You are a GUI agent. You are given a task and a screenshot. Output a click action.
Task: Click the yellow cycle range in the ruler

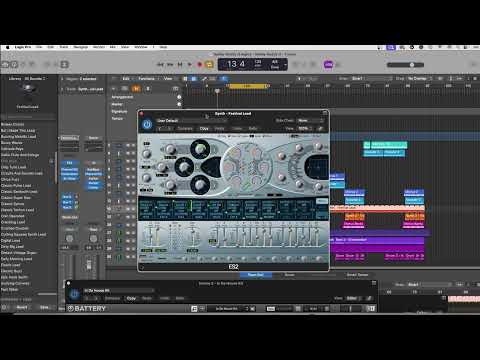click(247, 86)
